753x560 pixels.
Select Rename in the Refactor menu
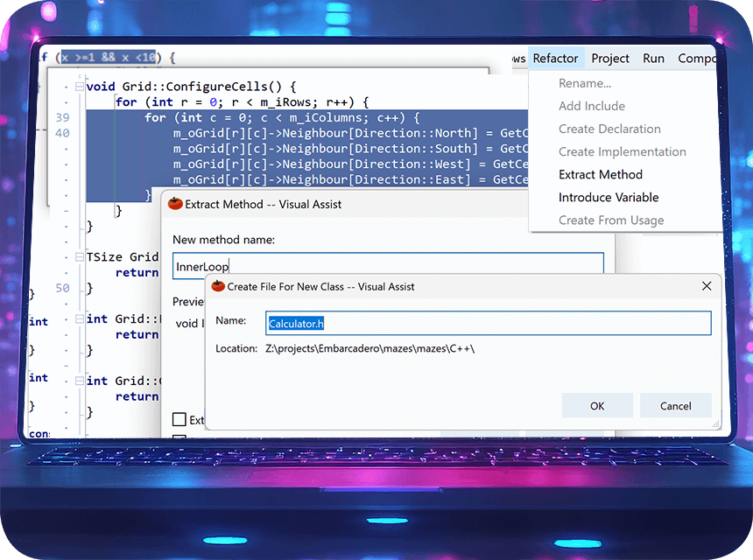click(x=585, y=82)
